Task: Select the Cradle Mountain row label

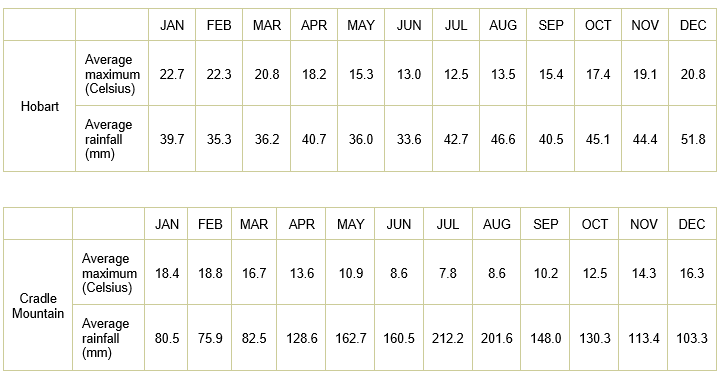Action: click(38, 306)
